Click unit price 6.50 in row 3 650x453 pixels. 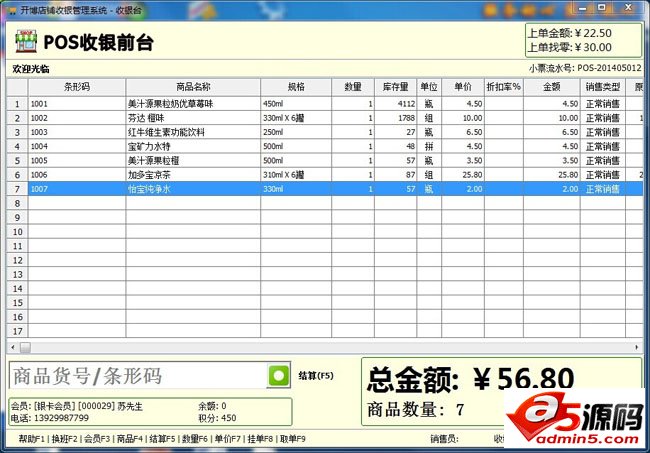point(463,132)
